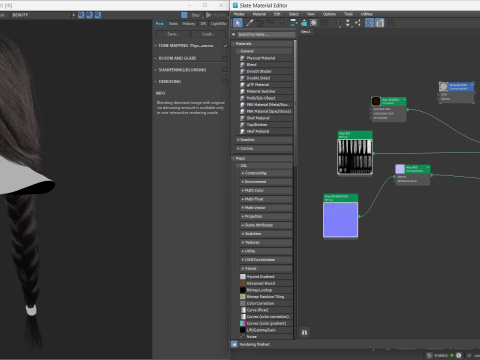Click Show Background in Preview icon
480x360 pixels.
(324, 23)
